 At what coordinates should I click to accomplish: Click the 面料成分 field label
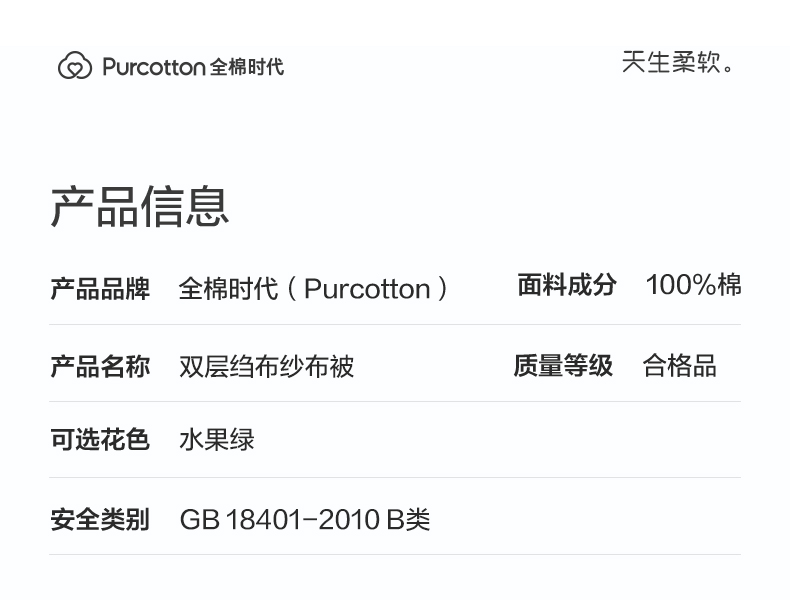[567, 285]
